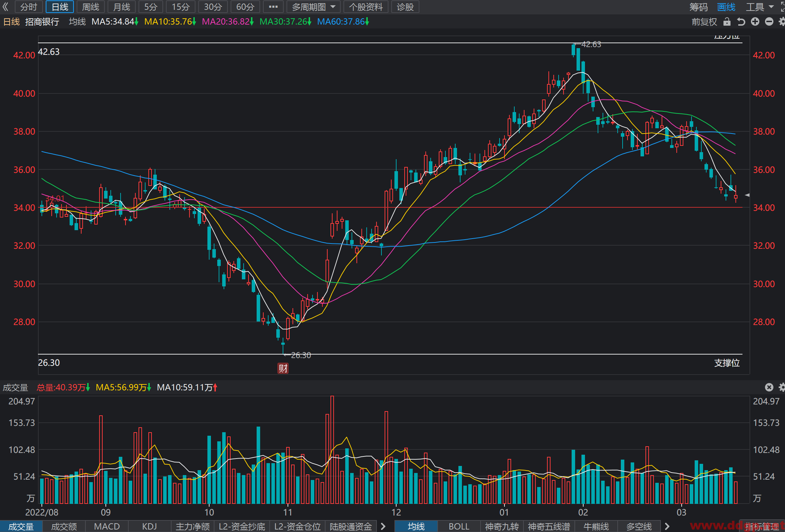Select the MACD indicator tab
Image resolution: width=785 pixels, height=532 pixels.
(x=107, y=526)
